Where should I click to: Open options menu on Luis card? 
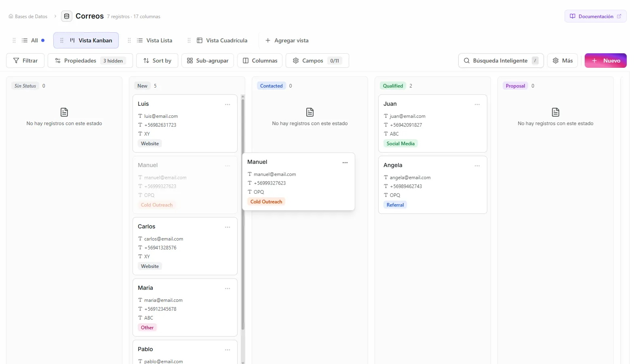point(227,105)
